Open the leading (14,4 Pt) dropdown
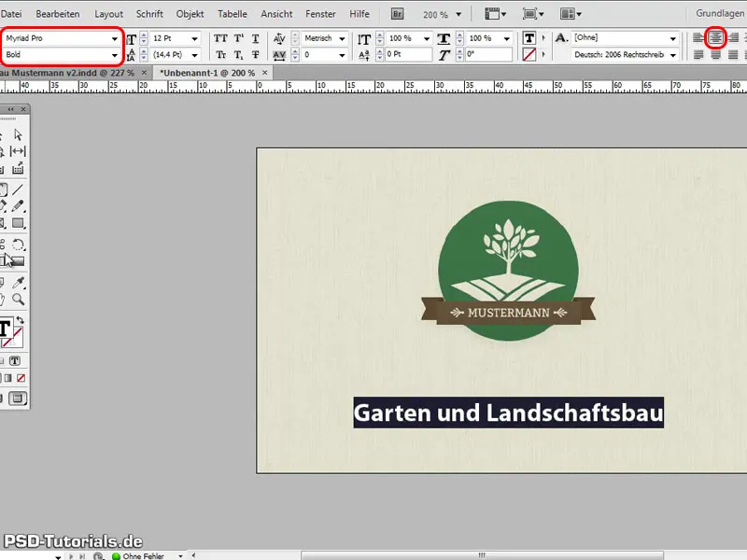The image size is (747, 560). (x=194, y=55)
